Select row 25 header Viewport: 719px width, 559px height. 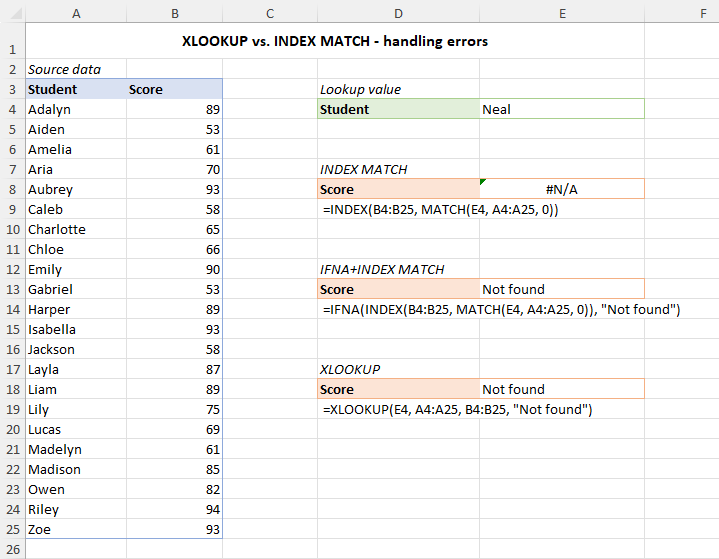coord(12,529)
